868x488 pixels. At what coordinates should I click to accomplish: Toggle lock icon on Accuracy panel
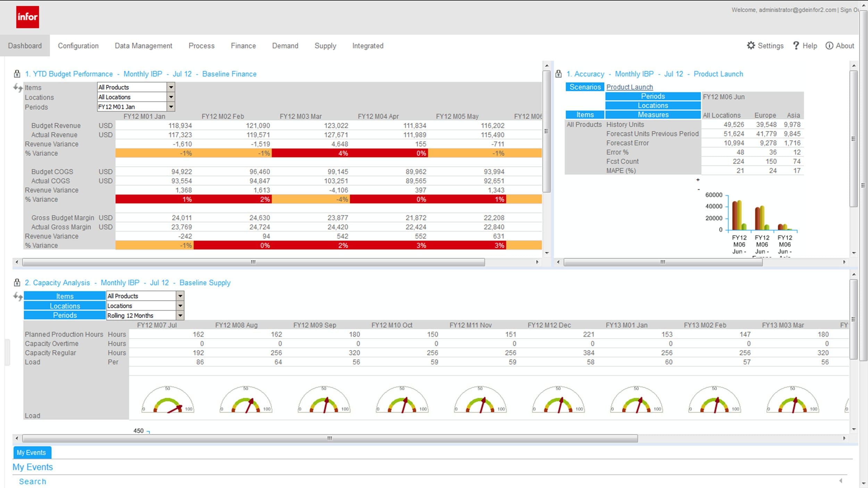[558, 74]
